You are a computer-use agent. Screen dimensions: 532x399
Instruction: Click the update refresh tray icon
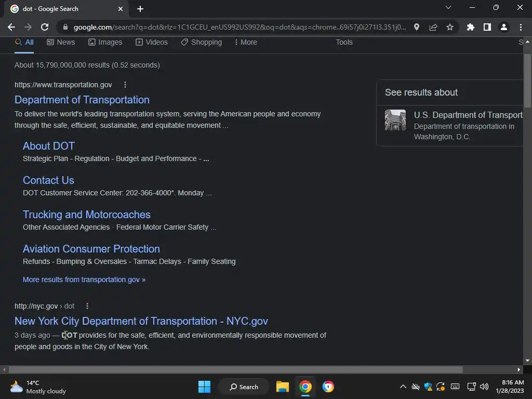[441, 387]
